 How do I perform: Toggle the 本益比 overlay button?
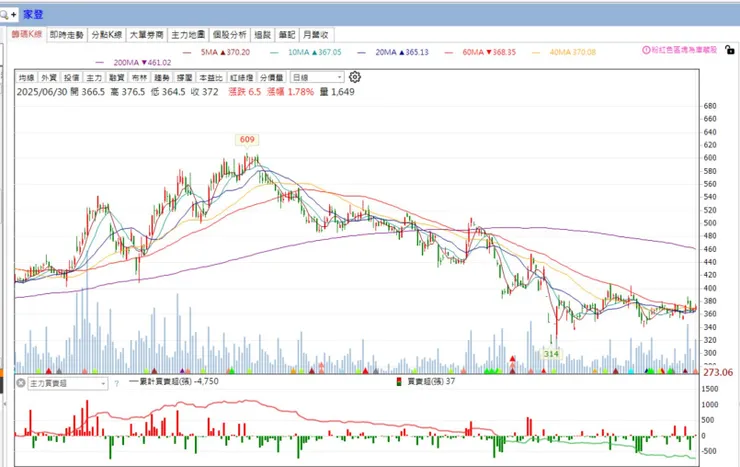(210, 77)
